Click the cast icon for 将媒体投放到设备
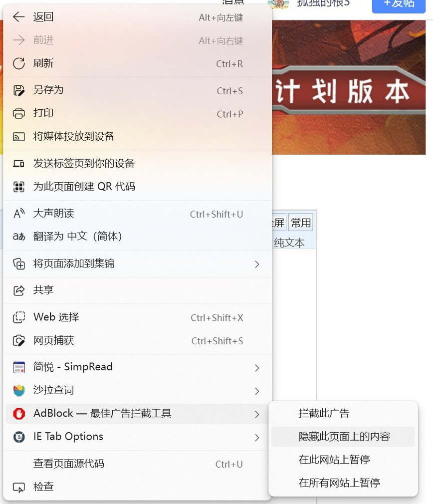Screen dimensions: 433x504 coord(18,137)
